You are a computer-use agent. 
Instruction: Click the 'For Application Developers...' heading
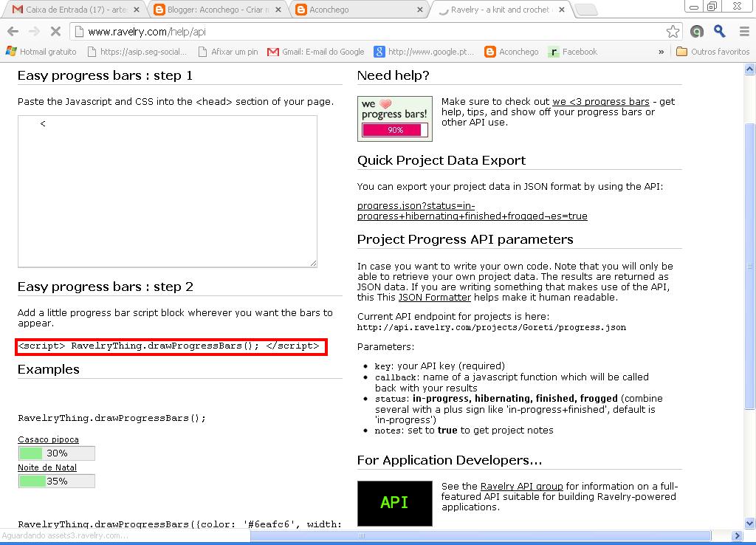[450, 460]
